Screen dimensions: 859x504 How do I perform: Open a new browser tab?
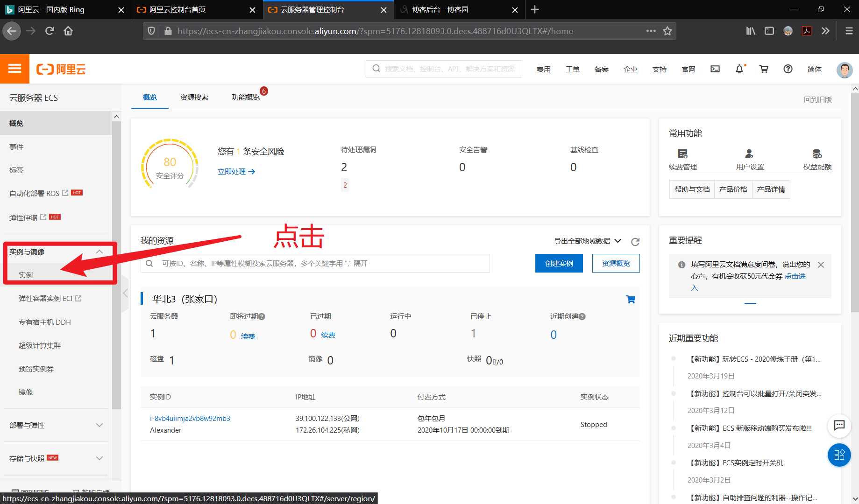535,9
